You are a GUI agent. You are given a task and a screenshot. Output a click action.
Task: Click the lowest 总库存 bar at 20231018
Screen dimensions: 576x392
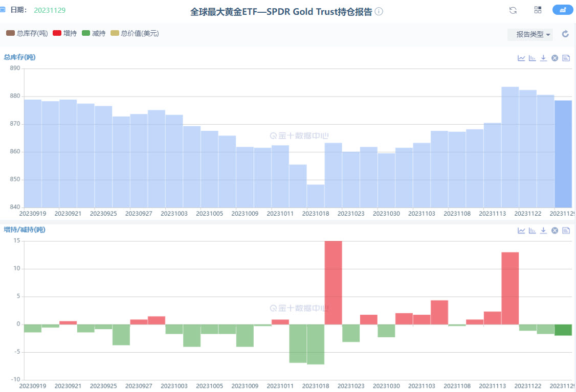pyautogui.click(x=316, y=196)
